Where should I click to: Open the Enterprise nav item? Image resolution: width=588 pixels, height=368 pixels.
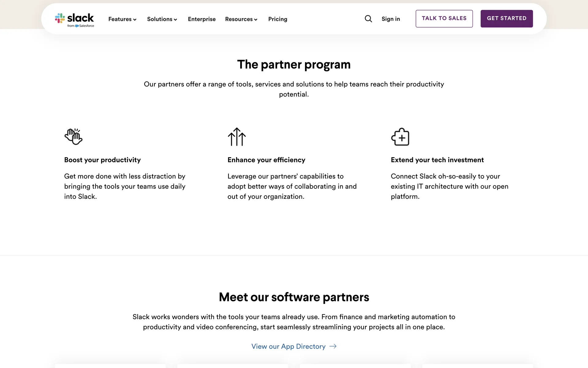(202, 19)
